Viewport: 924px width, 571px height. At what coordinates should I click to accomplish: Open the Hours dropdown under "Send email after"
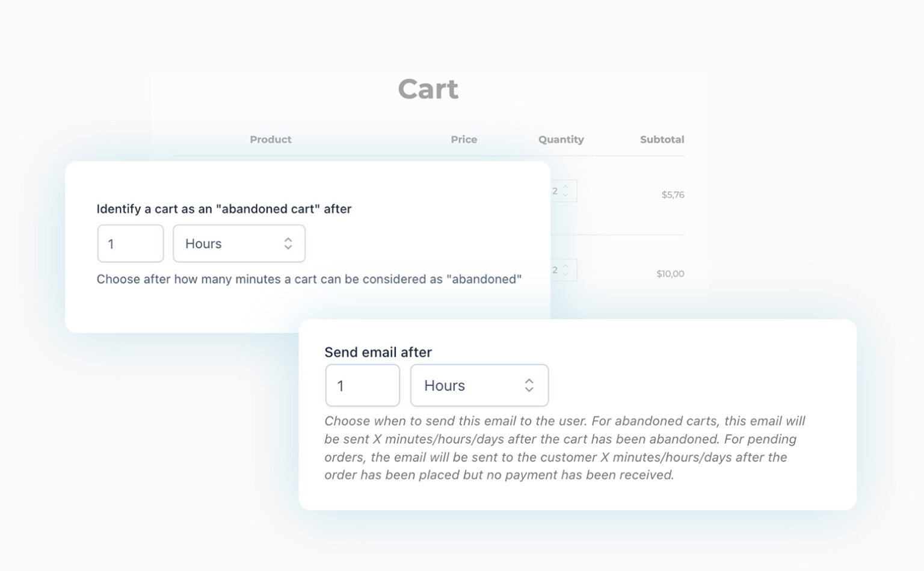pos(479,386)
